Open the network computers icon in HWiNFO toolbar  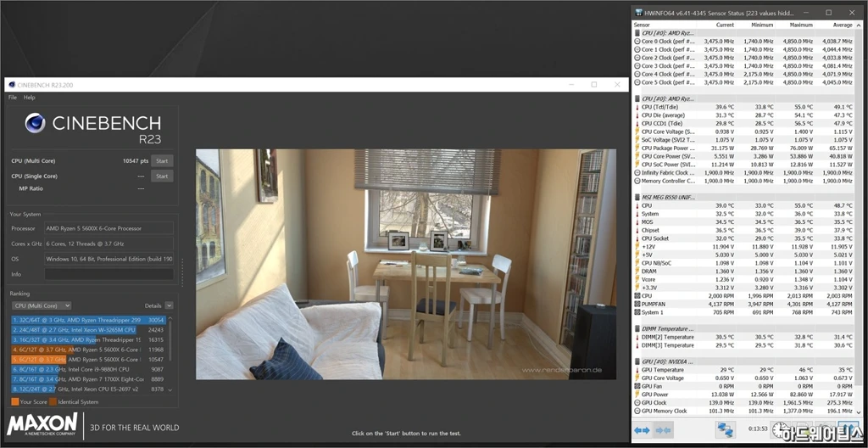(726, 429)
